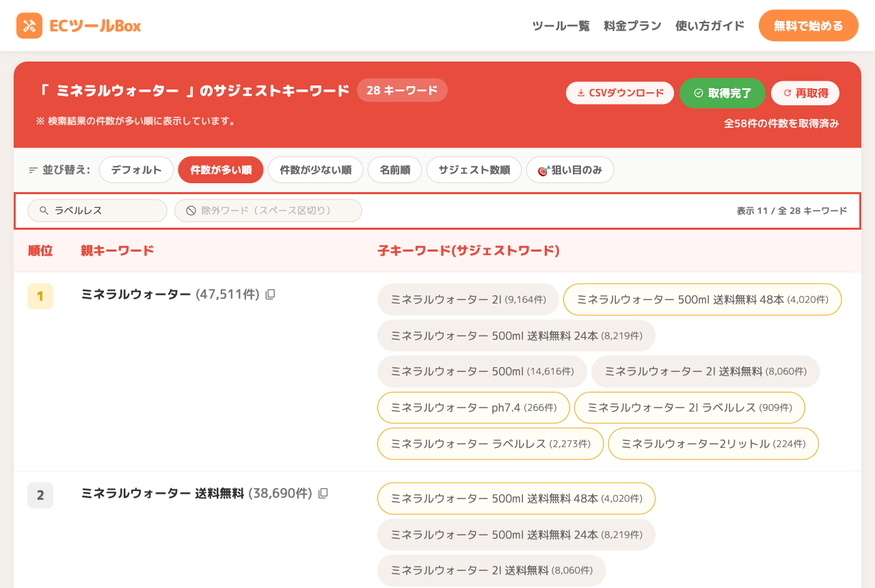Click the 子キーワード(サジェストワード) column header
Screen dimensions: 875x588
pos(469,251)
